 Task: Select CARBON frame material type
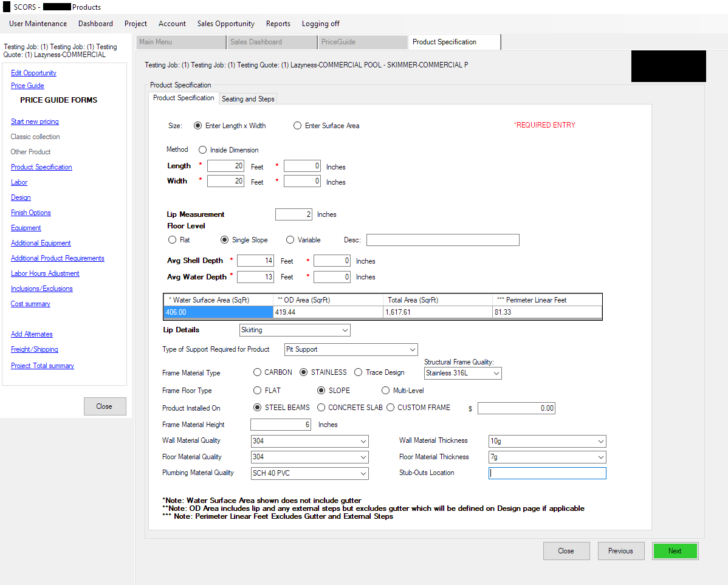click(257, 372)
